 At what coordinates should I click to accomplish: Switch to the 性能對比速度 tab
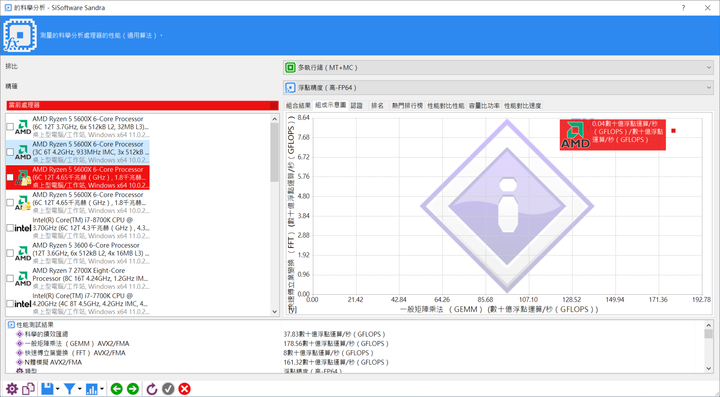tap(523, 106)
